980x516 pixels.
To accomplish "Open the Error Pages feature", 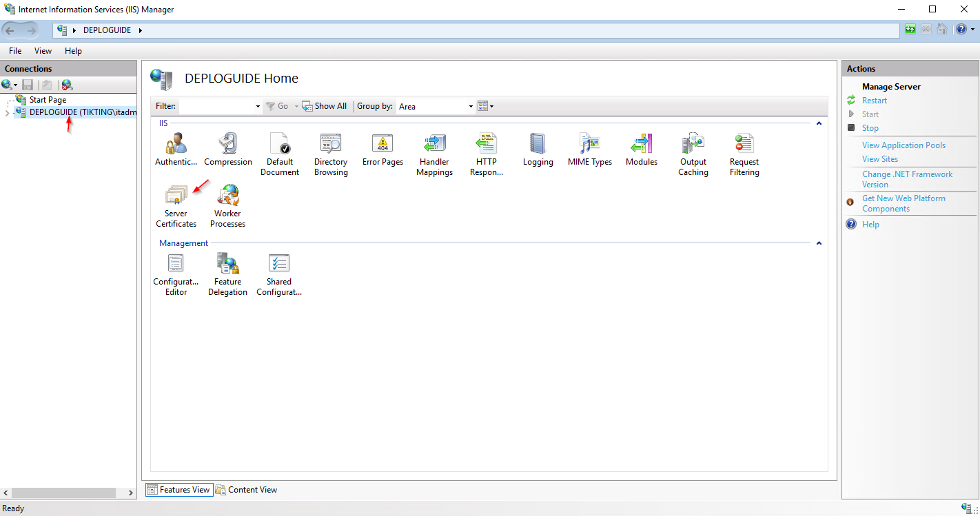I will click(382, 145).
